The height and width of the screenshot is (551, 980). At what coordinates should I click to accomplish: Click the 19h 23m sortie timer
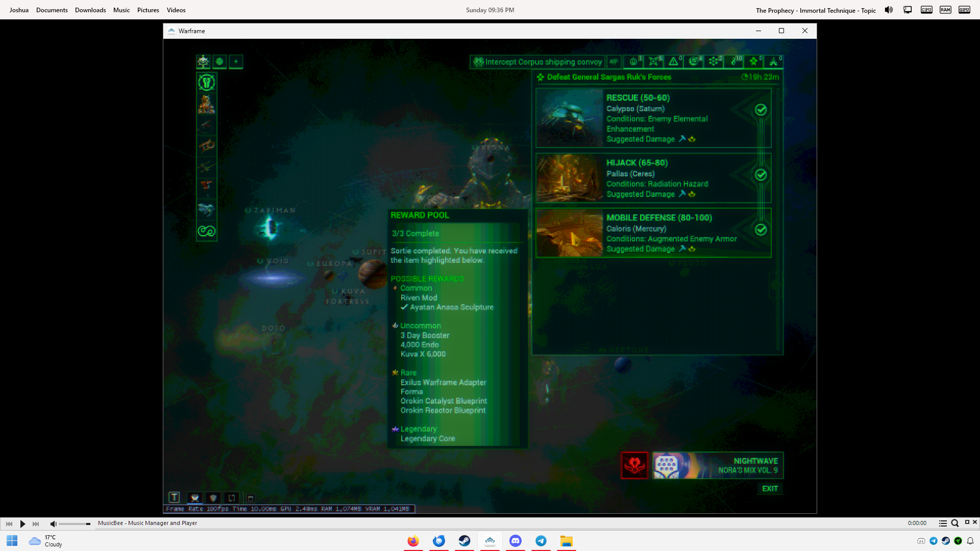(x=761, y=77)
